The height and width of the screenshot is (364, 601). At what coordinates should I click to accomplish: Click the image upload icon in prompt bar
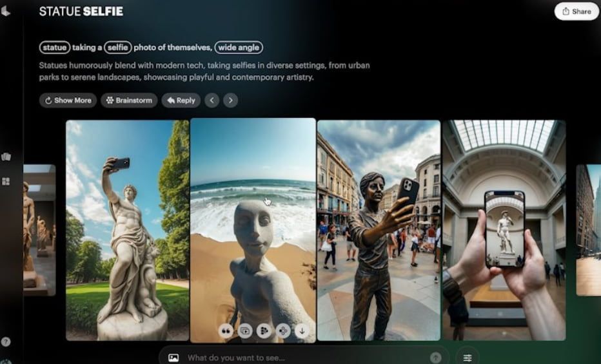click(173, 358)
